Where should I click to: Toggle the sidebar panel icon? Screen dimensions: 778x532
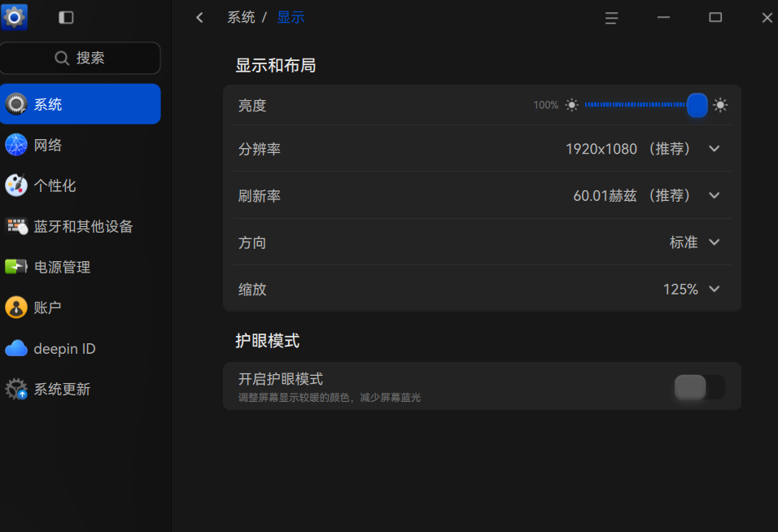(66, 18)
